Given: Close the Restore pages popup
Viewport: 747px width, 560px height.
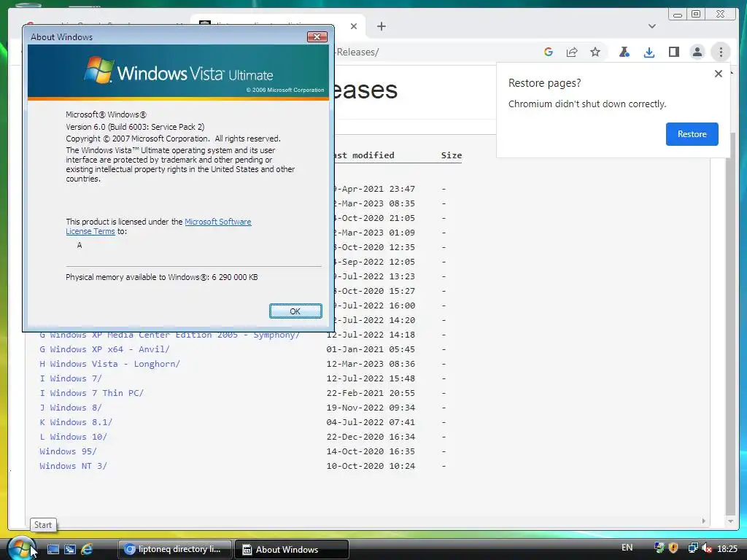Looking at the screenshot, I should [719, 74].
